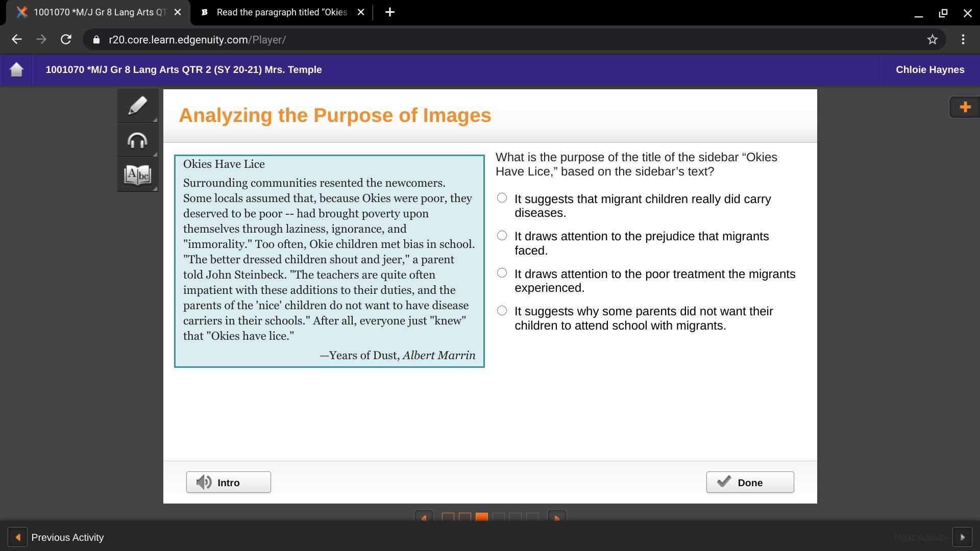Jump to first frame square in pager
The width and height of the screenshot is (980, 551).
pos(448,517)
